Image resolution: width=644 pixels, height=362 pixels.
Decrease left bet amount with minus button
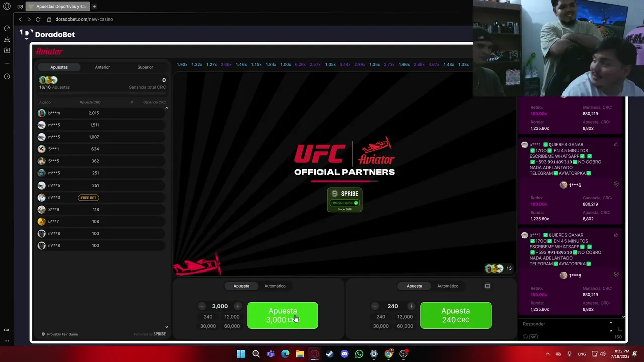[202, 306]
